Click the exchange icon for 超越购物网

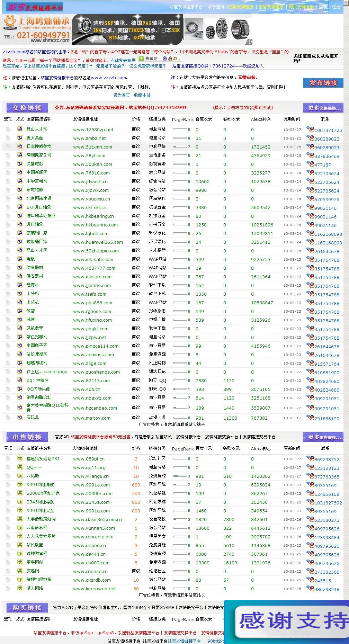20,363
